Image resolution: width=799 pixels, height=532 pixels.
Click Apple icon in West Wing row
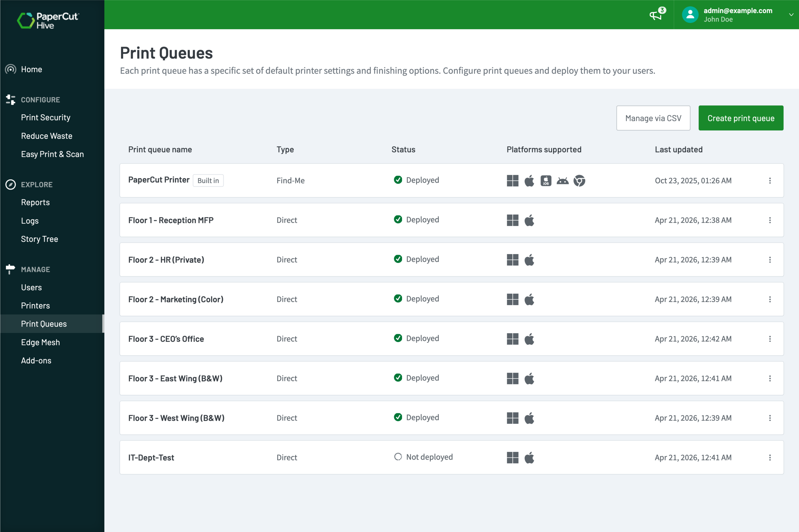(x=529, y=418)
